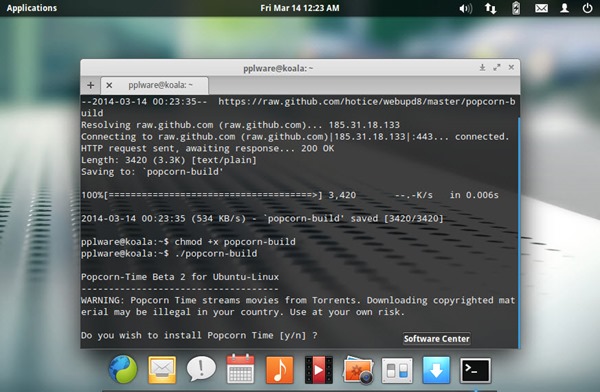Screen dimensions: 600x392
Task: Click the './popcorn-build' command line
Action: pos(169,253)
